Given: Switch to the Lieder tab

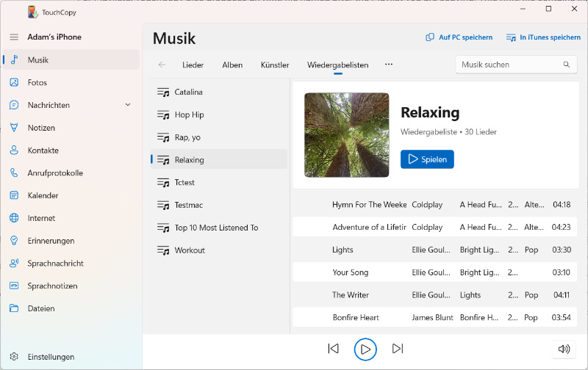Looking at the screenshot, I should click(x=193, y=65).
